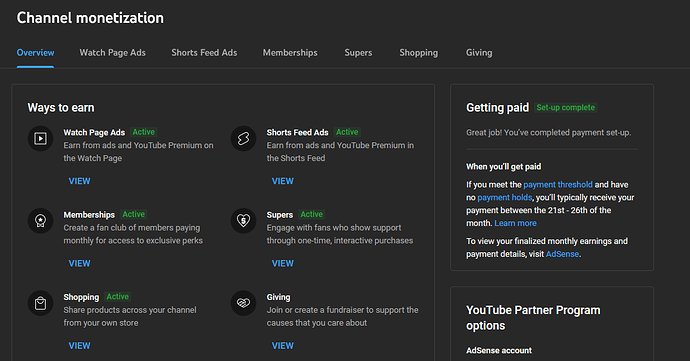
Task: Click the Giving title in Ways to earn
Action: click(278, 297)
